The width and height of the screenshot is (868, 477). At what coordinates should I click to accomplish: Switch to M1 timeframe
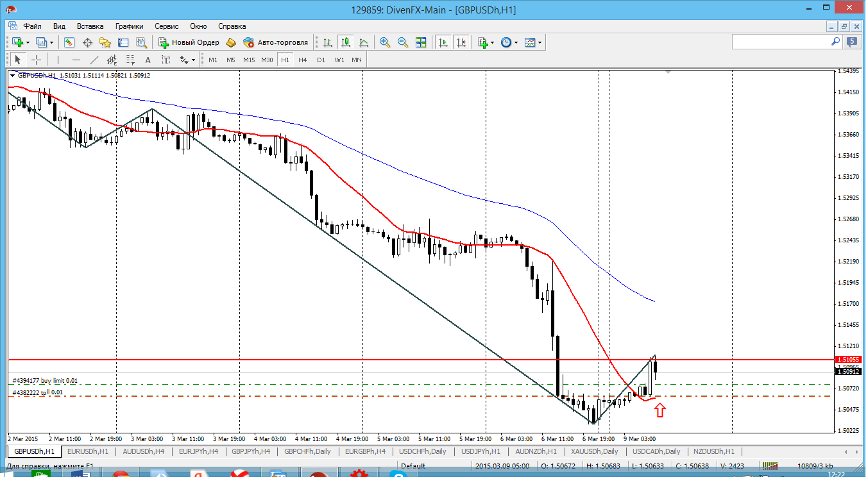coord(213,60)
